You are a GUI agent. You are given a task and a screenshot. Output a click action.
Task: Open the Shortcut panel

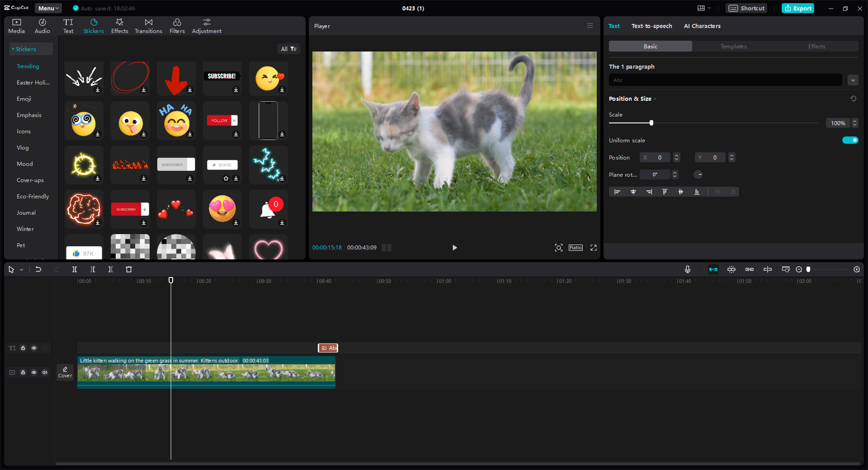click(746, 8)
